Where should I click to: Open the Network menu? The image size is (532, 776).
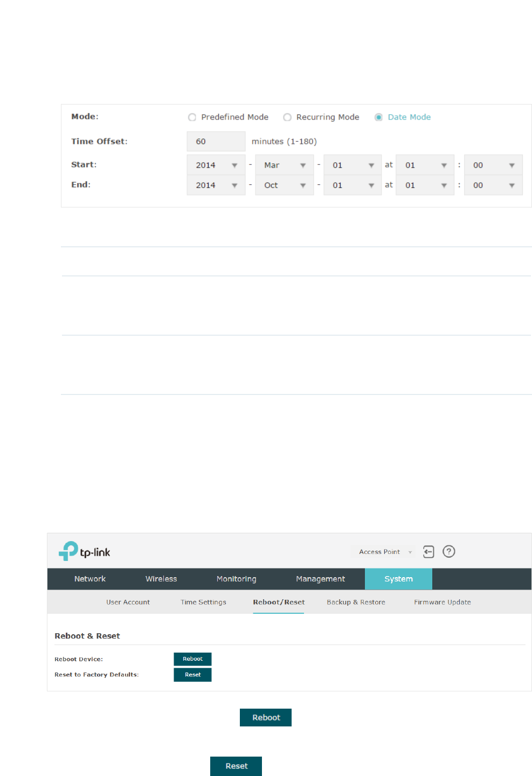coord(90,579)
